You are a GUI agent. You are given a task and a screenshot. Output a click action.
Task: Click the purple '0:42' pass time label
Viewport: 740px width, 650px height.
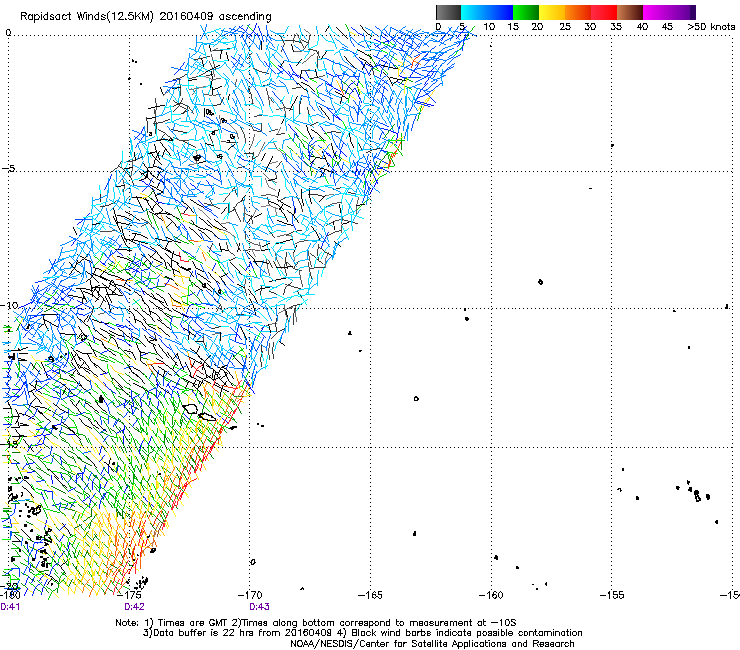(135, 607)
